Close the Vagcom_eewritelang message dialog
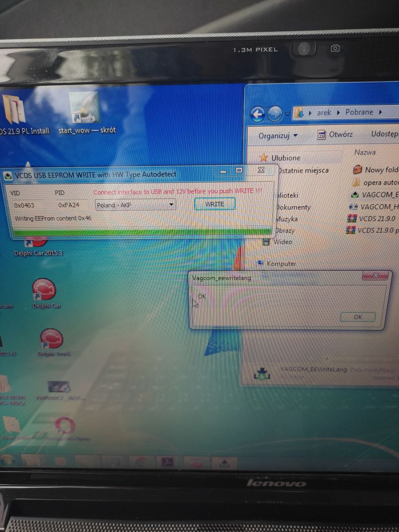Viewport: 399px width, 532px height. tap(375, 276)
